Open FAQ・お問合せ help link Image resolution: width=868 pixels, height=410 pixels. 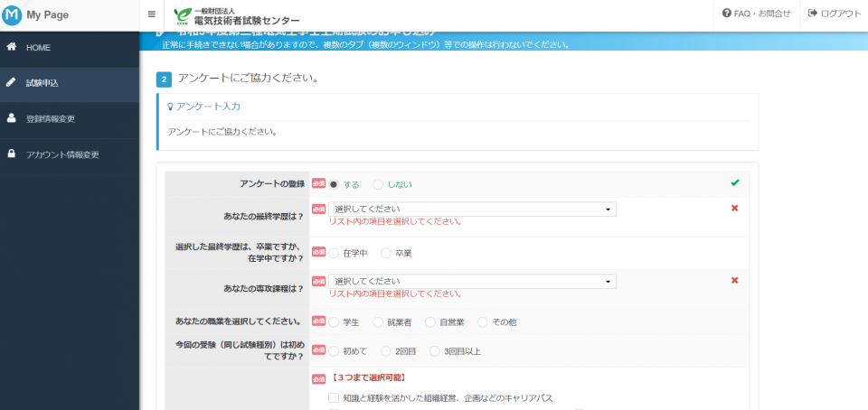coord(757,14)
